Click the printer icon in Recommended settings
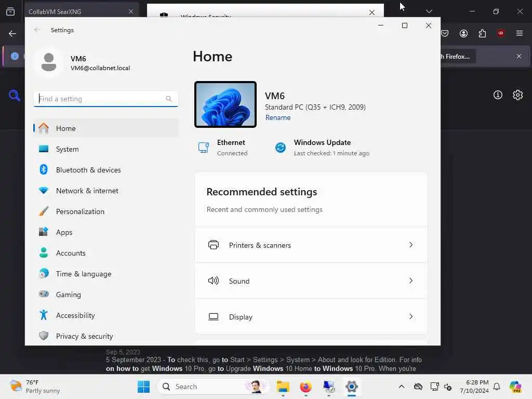 pos(214,245)
